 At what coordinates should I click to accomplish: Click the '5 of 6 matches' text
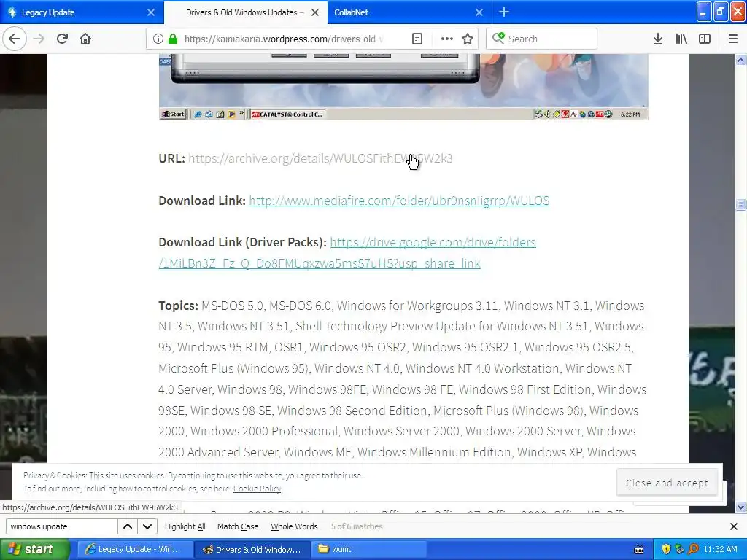coord(357,526)
